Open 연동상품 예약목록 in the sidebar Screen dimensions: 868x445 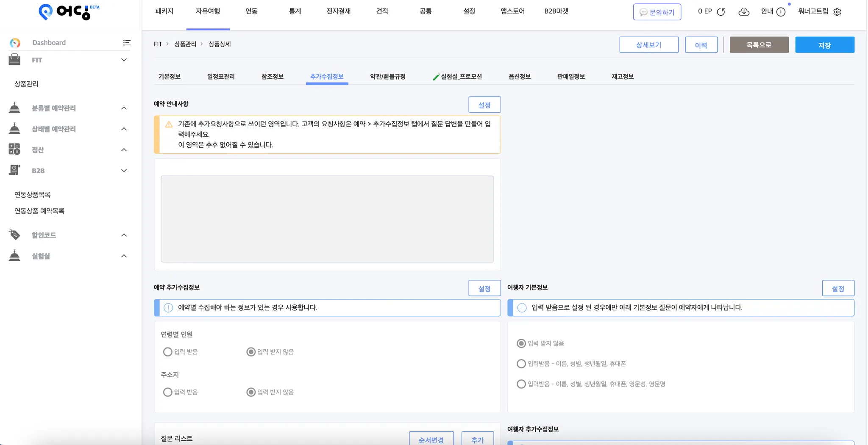(39, 211)
